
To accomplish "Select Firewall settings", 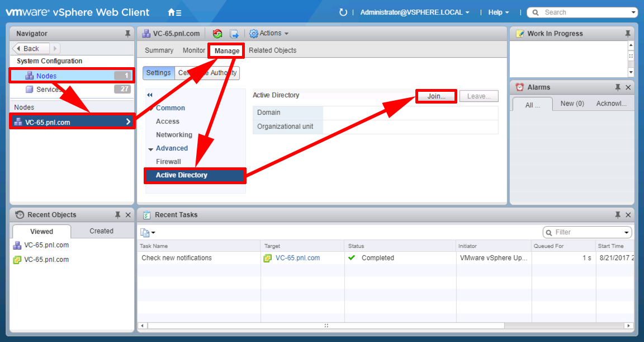I will pos(168,162).
